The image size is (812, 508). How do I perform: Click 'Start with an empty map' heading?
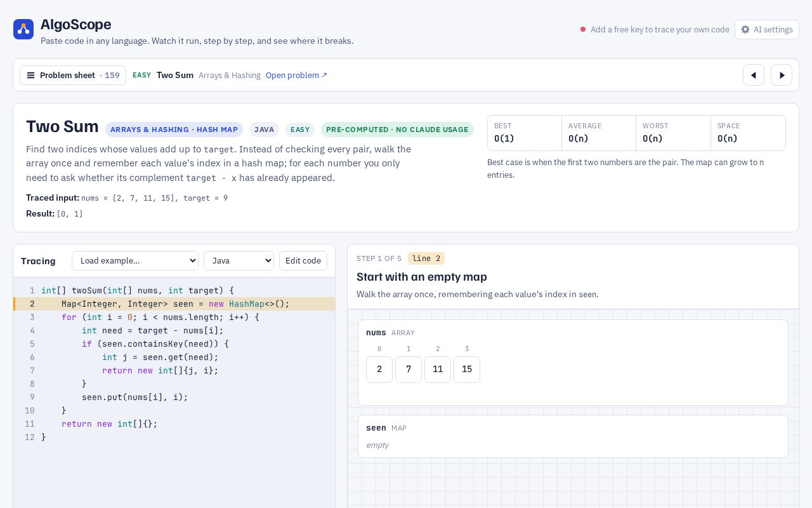click(422, 277)
